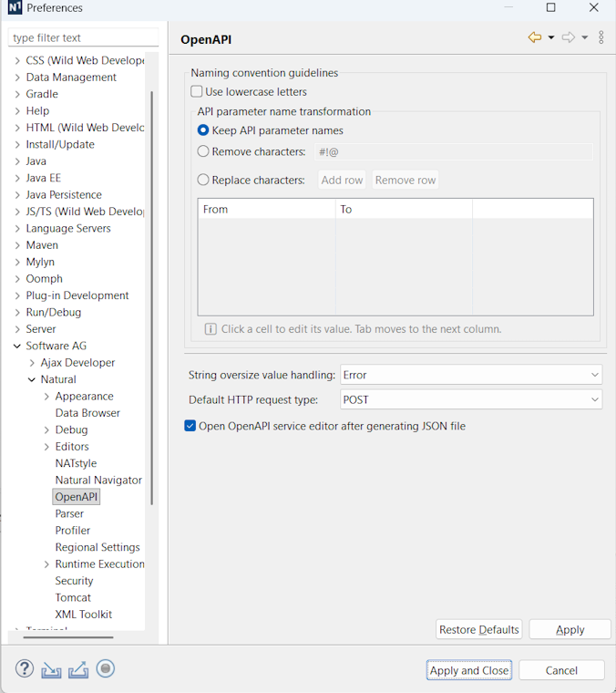Viewport: 616px width, 693px height.
Task: Select NATstyle preference page
Action: tap(76, 463)
